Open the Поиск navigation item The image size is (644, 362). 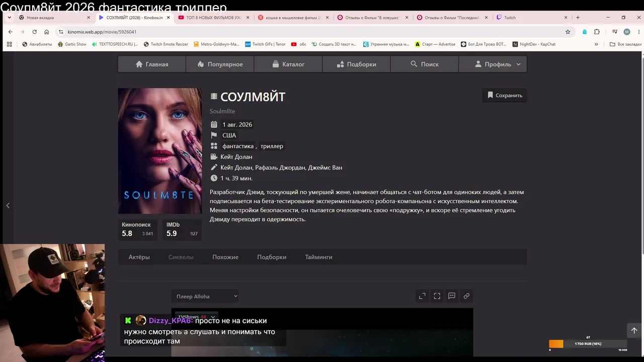point(424,64)
